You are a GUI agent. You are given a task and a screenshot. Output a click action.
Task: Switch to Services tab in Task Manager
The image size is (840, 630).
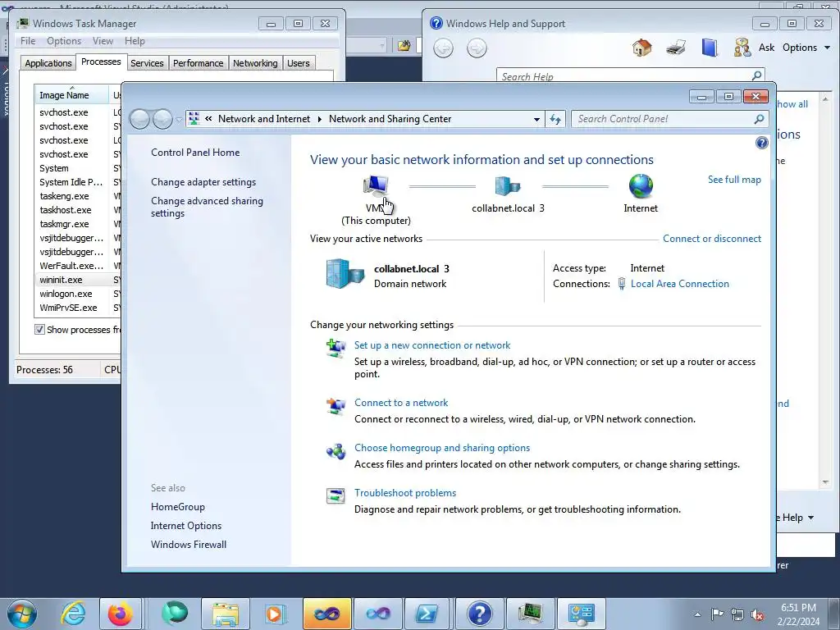[147, 63]
